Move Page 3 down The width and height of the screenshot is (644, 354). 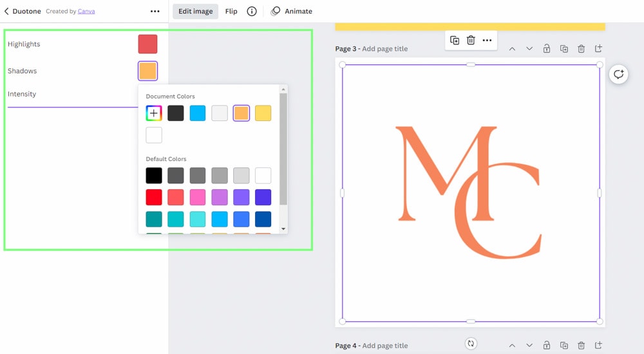529,49
